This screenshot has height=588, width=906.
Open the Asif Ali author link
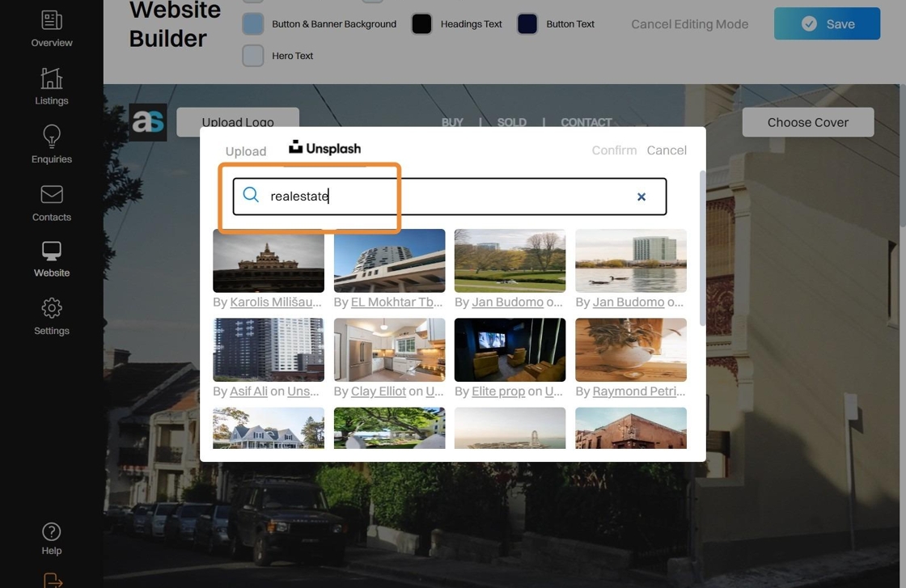tap(248, 391)
